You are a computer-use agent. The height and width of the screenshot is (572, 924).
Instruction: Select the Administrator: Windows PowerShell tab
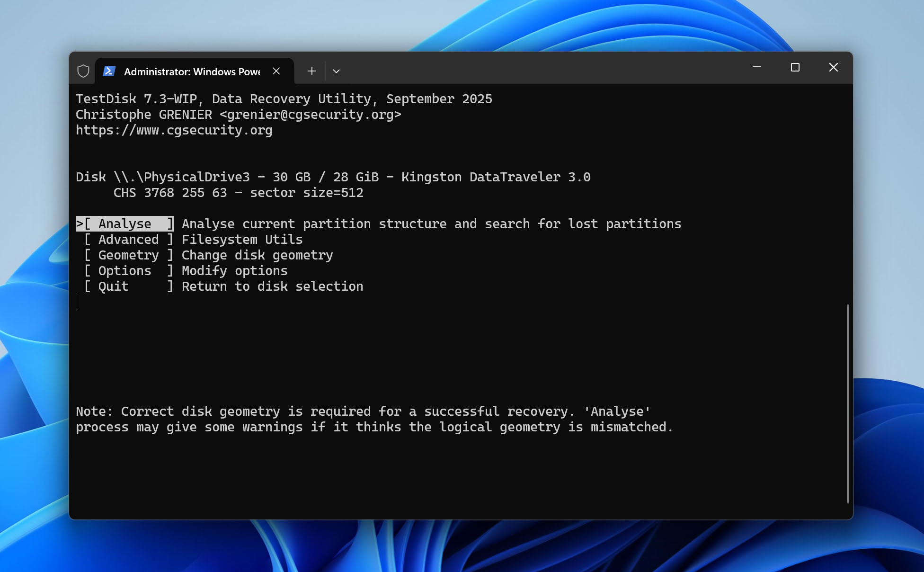click(195, 71)
